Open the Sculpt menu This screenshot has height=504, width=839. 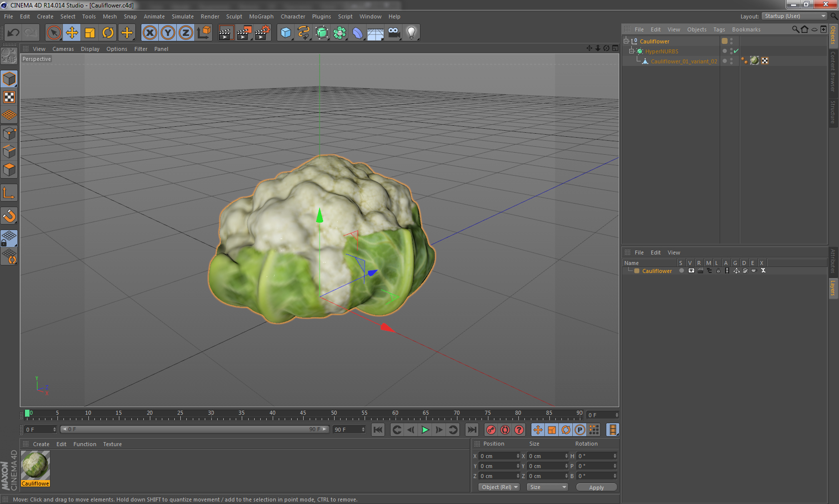234,16
